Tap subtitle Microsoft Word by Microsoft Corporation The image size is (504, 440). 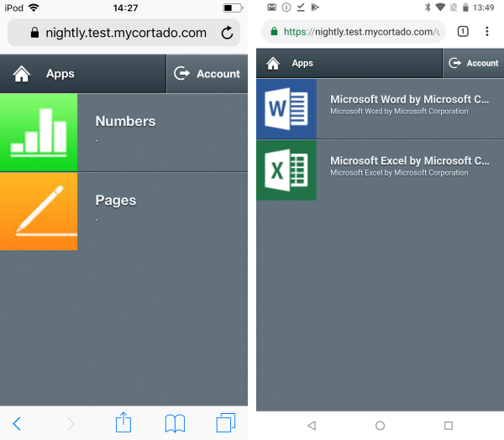coord(399,112)
